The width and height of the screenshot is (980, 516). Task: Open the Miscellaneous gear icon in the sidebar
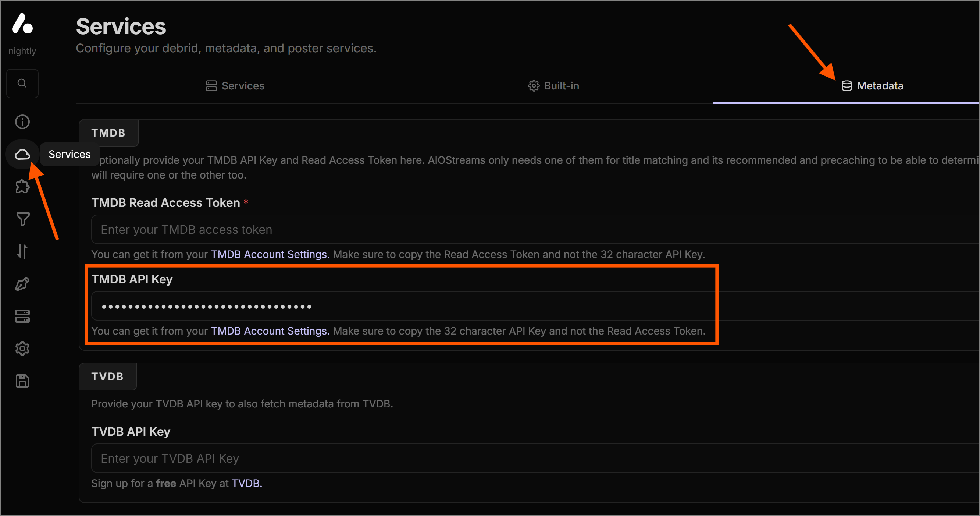(22, 349)
